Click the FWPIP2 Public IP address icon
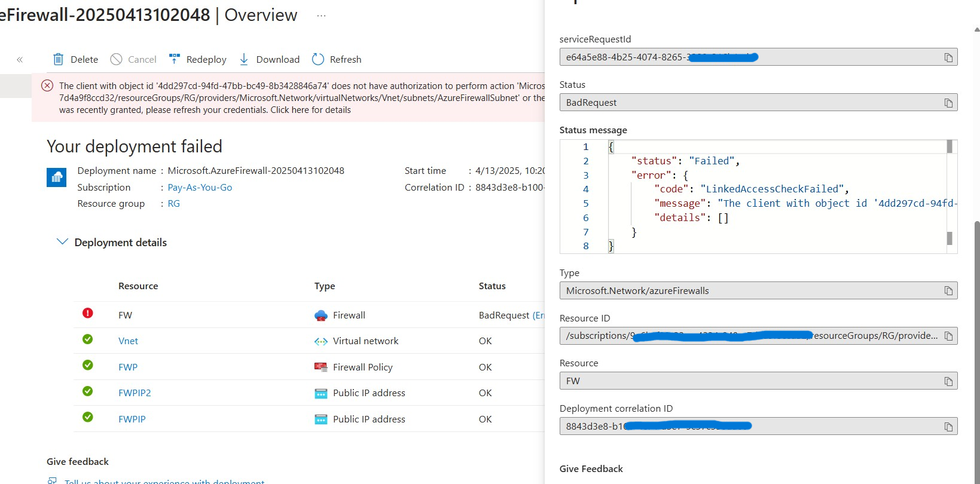Viewport: 980px width, 484px height. coord(321,393)
